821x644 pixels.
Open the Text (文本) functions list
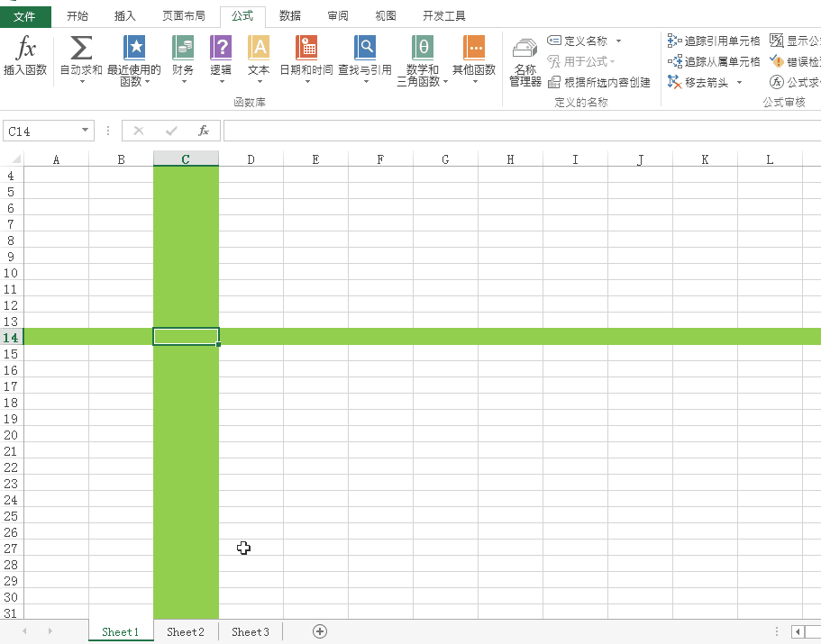pos(259,59)
